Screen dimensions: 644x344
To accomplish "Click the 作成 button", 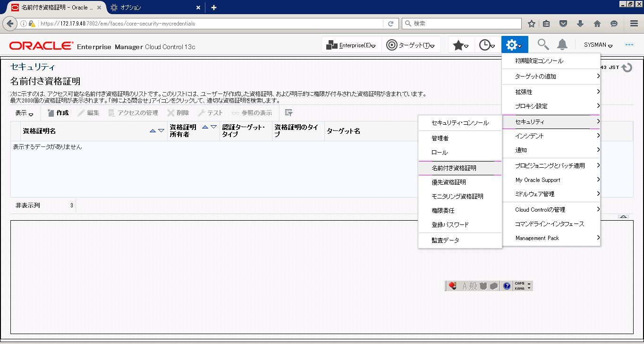I will coord(58,113).
